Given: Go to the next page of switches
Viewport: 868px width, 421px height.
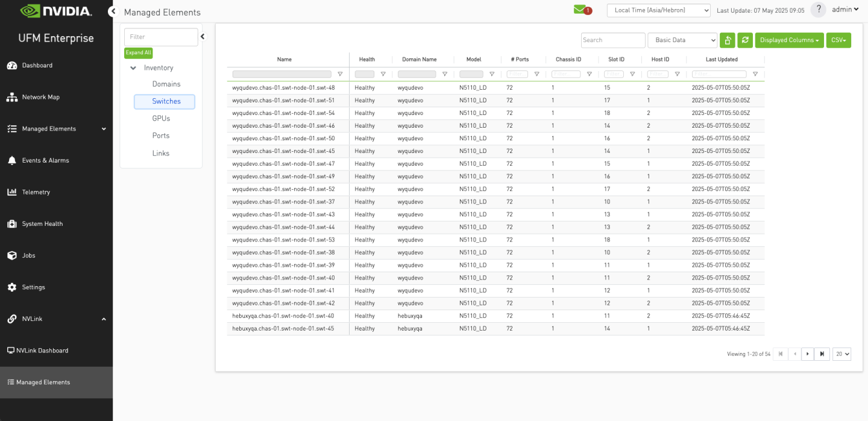Looking at the screenshot, I should click(x=808, y=354).
